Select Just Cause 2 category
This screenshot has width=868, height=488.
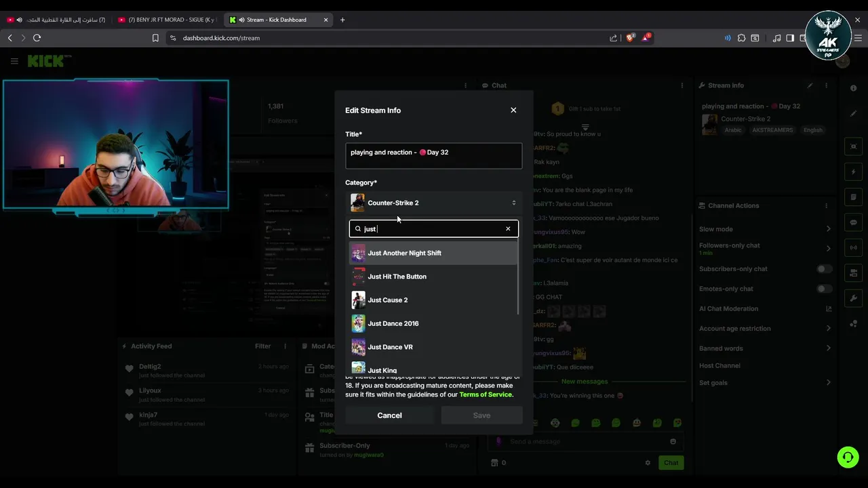[x=433, y=300]
